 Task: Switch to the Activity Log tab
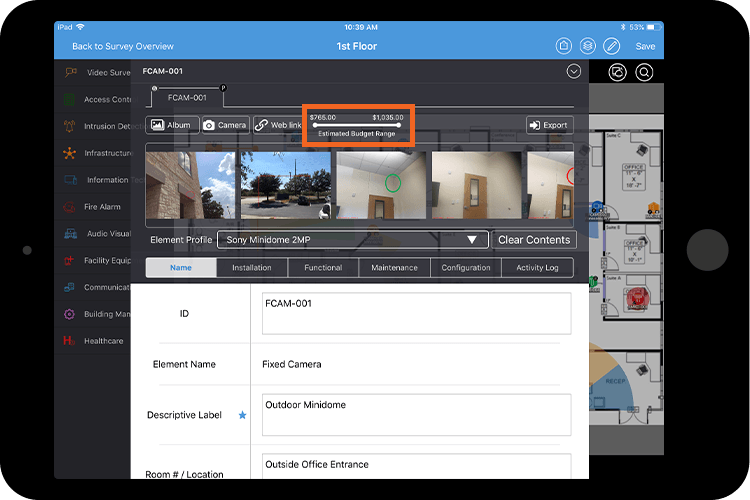(x=537, y=267)
